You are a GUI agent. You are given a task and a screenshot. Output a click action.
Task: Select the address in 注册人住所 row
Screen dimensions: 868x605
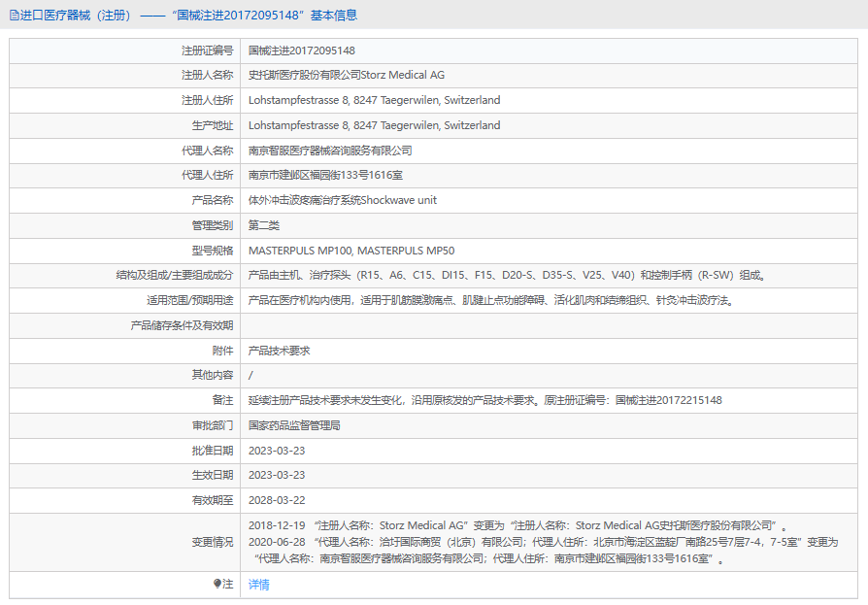(374, 100)
